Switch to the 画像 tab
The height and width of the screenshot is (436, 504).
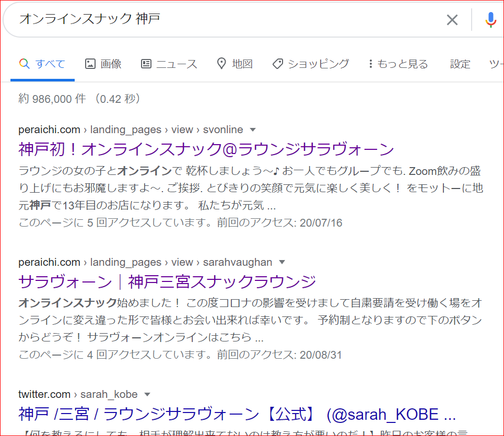pyautogui.click(x=103, y=64)
